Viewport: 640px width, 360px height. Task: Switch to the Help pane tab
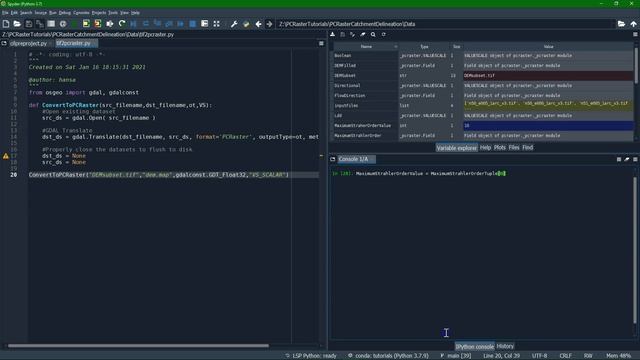(x=485, y=148)
